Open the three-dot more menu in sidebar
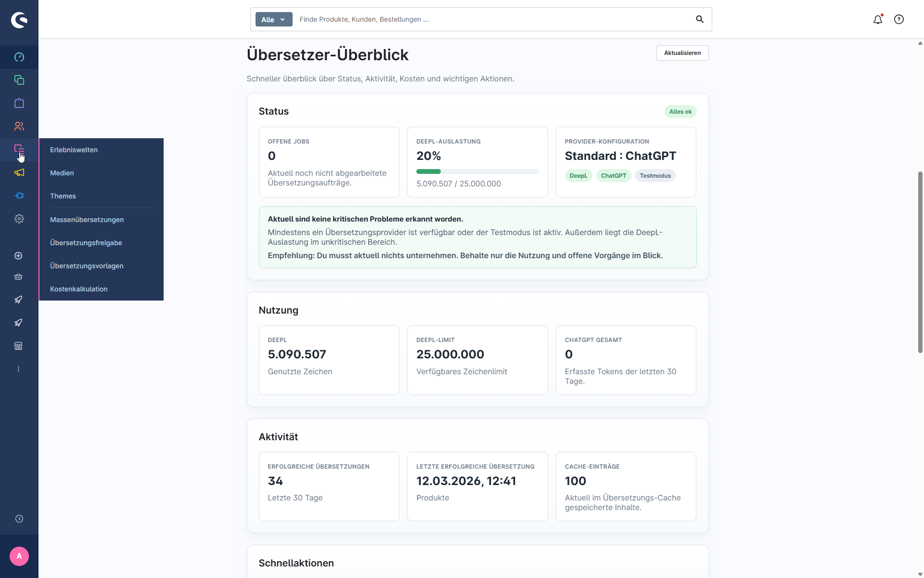The height and width of the screenshot is (578, 924). click(19, 369)
